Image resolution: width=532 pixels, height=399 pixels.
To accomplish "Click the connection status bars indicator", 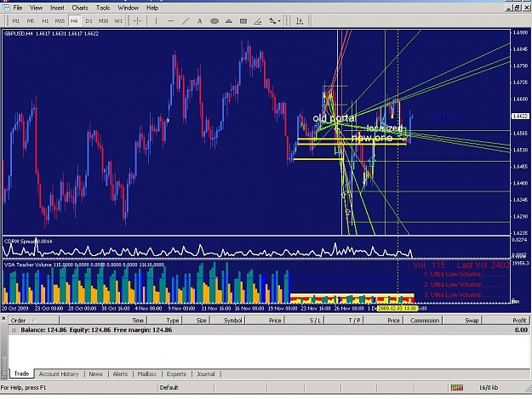I will coord(457,387).
